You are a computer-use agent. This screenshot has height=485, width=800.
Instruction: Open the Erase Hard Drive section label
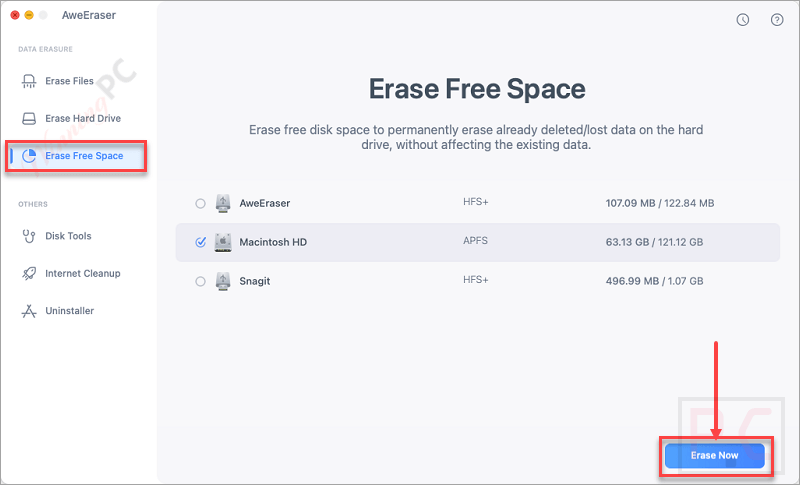(83, 118)
